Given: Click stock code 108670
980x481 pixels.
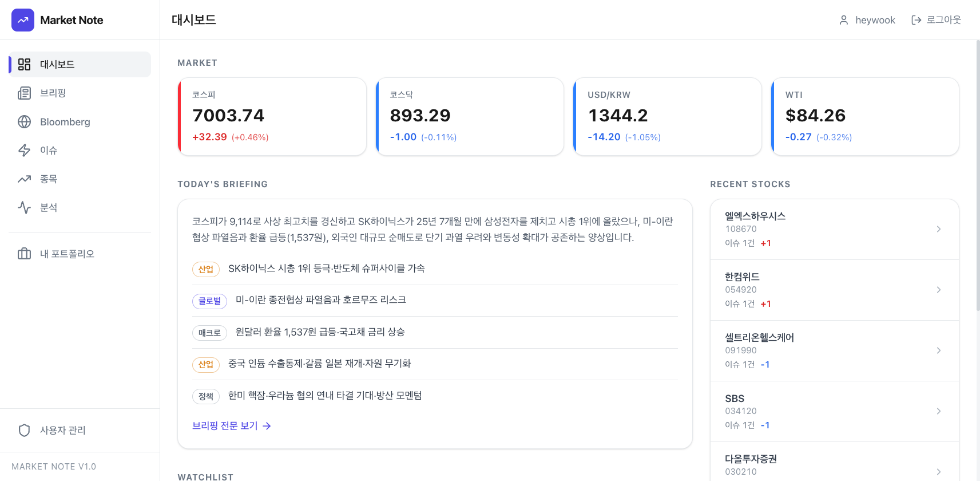Looking at the screenshot, I should click(x=741, y=229).
